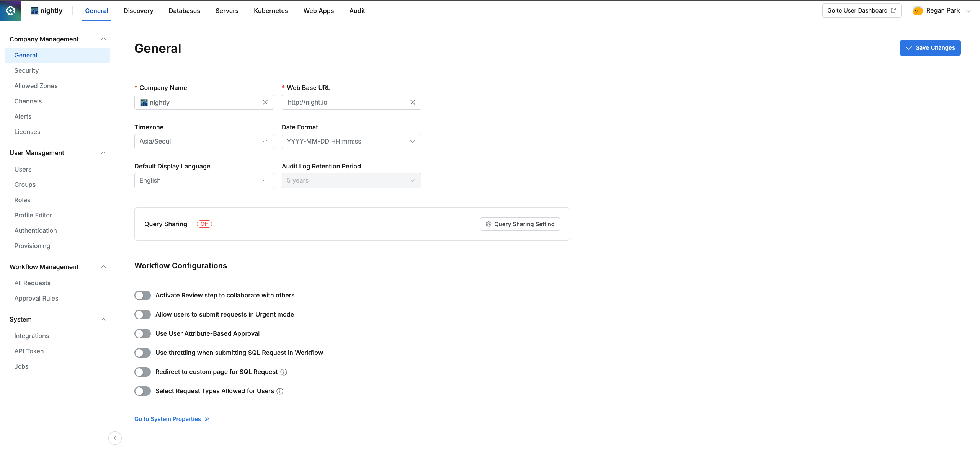Click info icon beside Select Request Types

pos(280,391)
